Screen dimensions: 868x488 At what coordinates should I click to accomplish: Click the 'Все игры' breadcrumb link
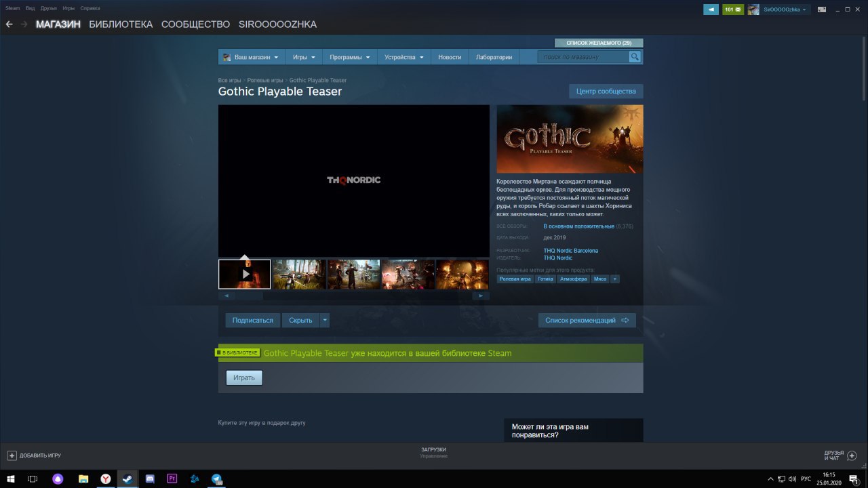pyautogui.click(x=229, y=80)
